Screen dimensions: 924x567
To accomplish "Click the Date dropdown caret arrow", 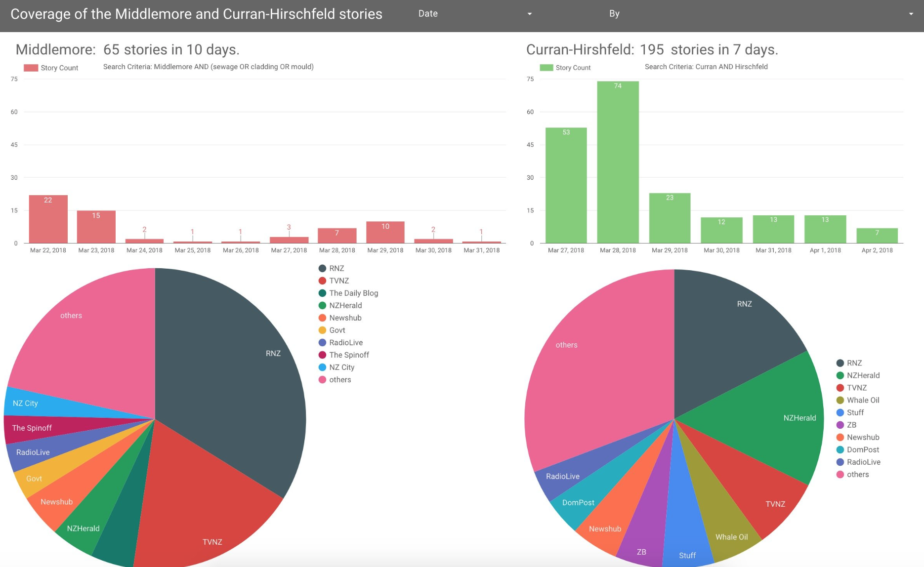I will tap(529, 14).
